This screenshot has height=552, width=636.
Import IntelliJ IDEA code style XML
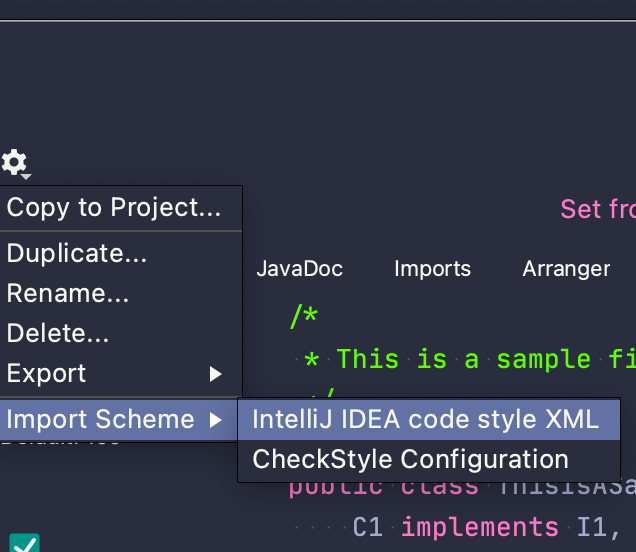pos(425,419)
